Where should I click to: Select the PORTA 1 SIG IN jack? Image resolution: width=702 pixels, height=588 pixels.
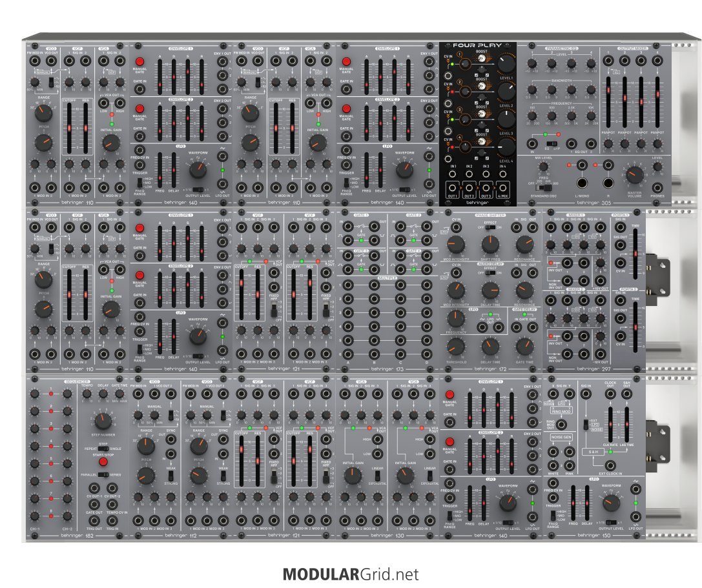pyautogui.click(x=620, y=227)
